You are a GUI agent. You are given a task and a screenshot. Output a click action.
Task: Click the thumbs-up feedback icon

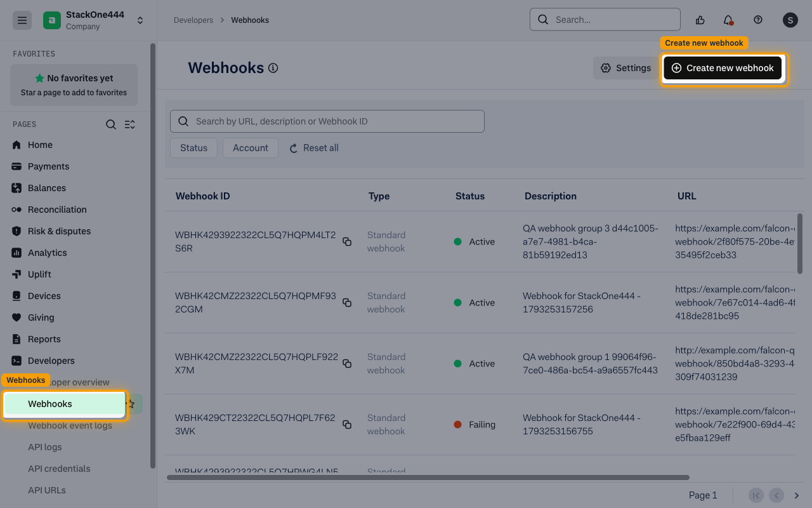(x=700, y=20)
